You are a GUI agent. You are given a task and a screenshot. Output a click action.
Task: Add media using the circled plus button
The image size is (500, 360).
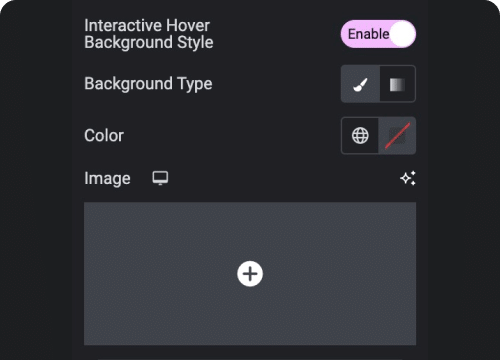[x=250, y=274]
